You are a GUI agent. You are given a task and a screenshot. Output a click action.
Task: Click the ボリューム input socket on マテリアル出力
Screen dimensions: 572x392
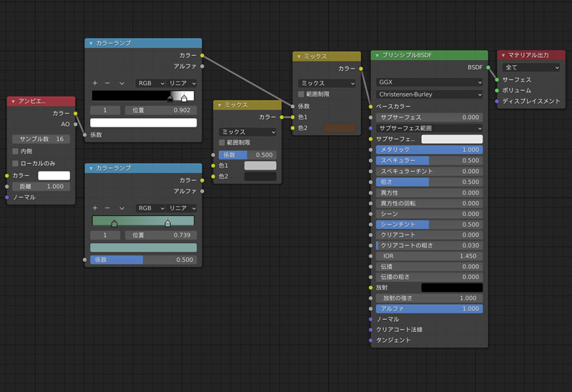[x=497, y=91]
